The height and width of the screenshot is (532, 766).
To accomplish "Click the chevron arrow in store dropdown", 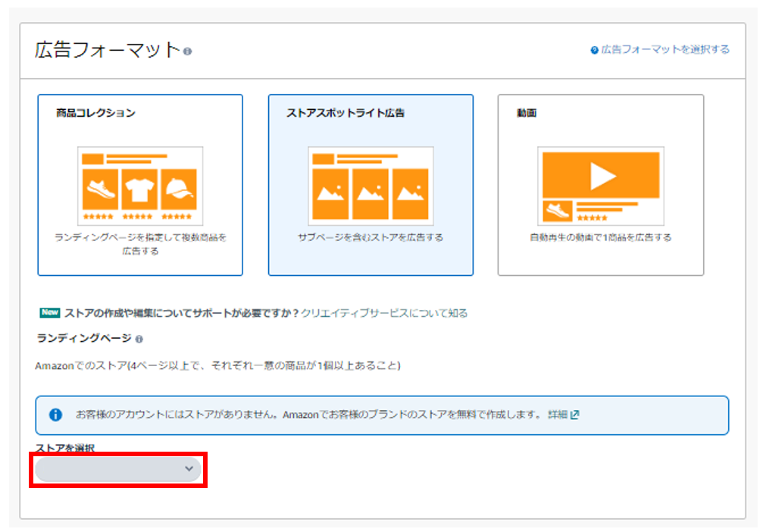I will click(x=189, y=469).
